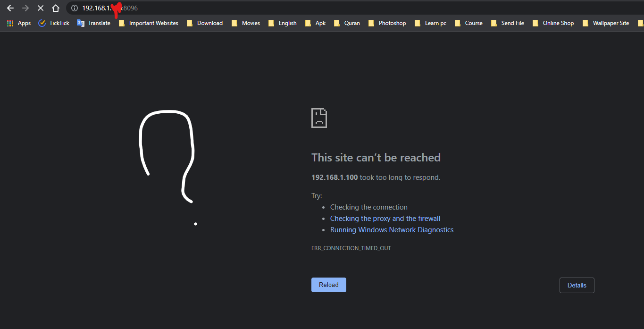Expand the Important Websites bookmark folder

149,23
